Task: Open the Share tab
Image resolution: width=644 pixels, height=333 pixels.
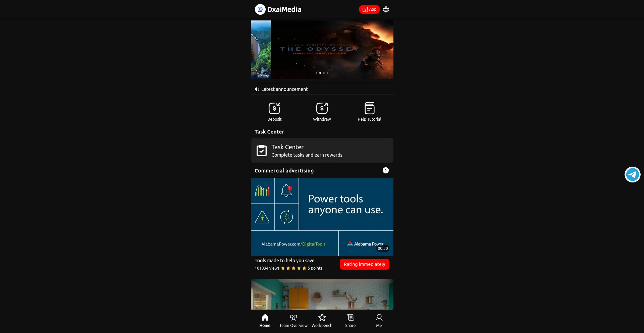Action: (x=351, y=321)
